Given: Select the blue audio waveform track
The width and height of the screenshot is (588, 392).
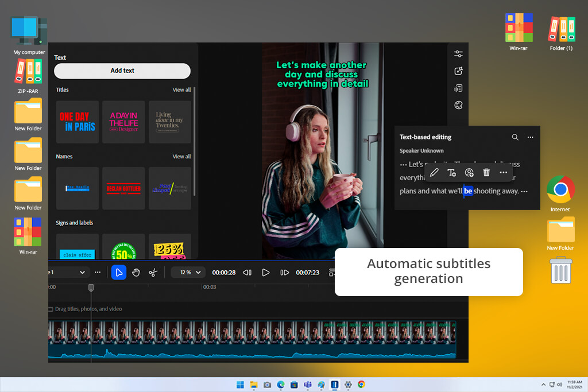Looking at the screenshot, I should click(252, 351).
